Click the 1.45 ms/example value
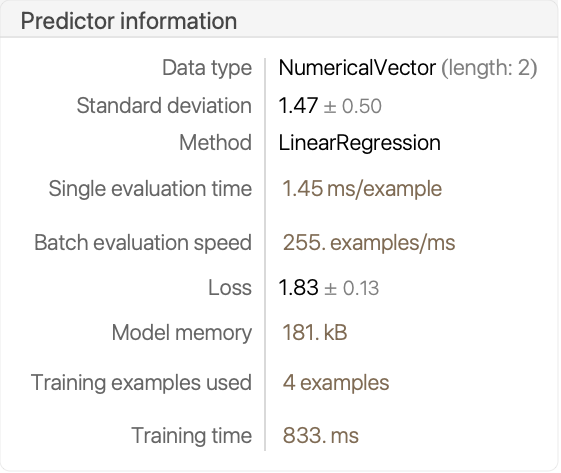Viewport: 561px width, 473px height. pyautogui.click(x=362, y=189)
